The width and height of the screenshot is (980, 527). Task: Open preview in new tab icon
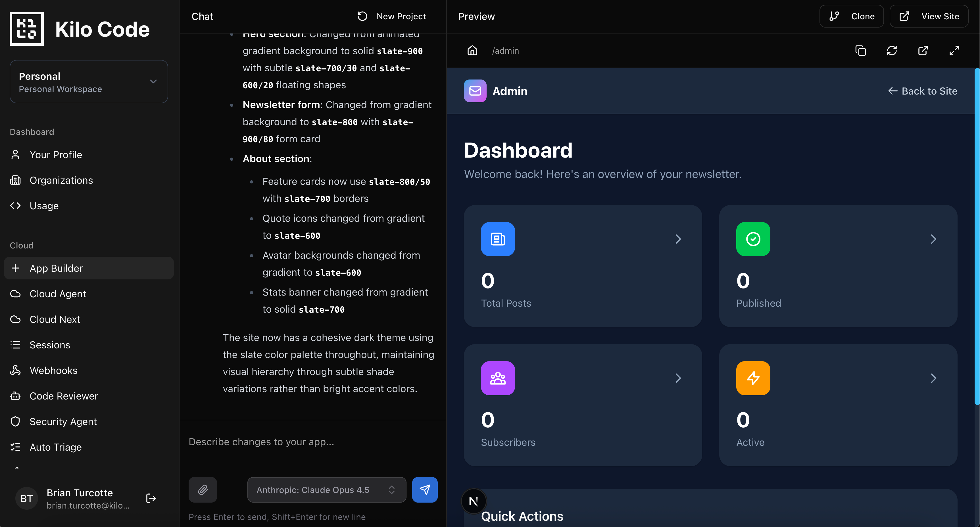(x=923, y=51)
